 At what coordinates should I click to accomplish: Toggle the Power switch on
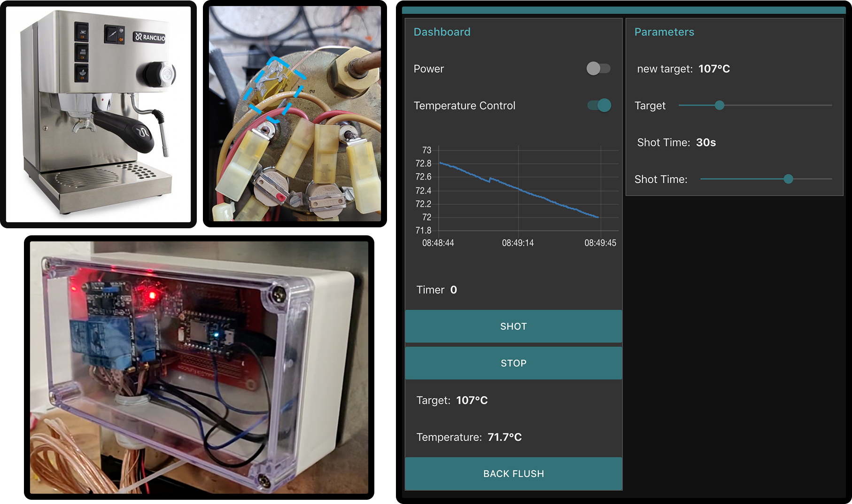pyautogui.click(x=598, y=69)
